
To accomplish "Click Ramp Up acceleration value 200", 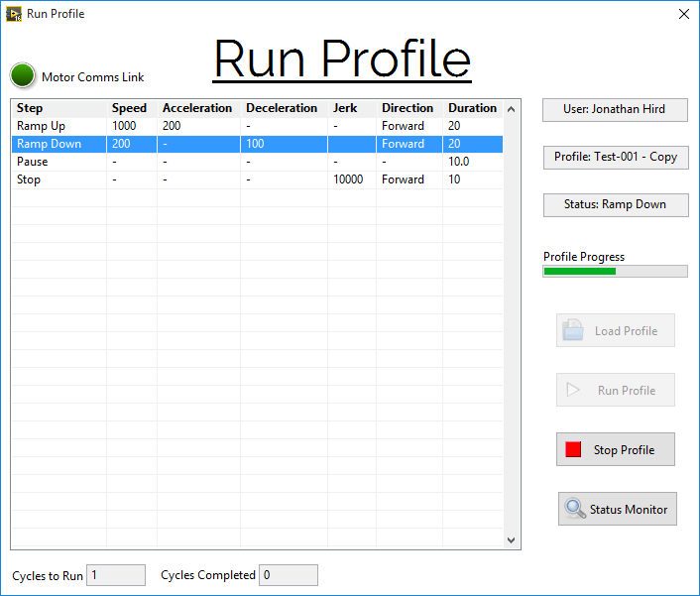I will pos(172,126).
